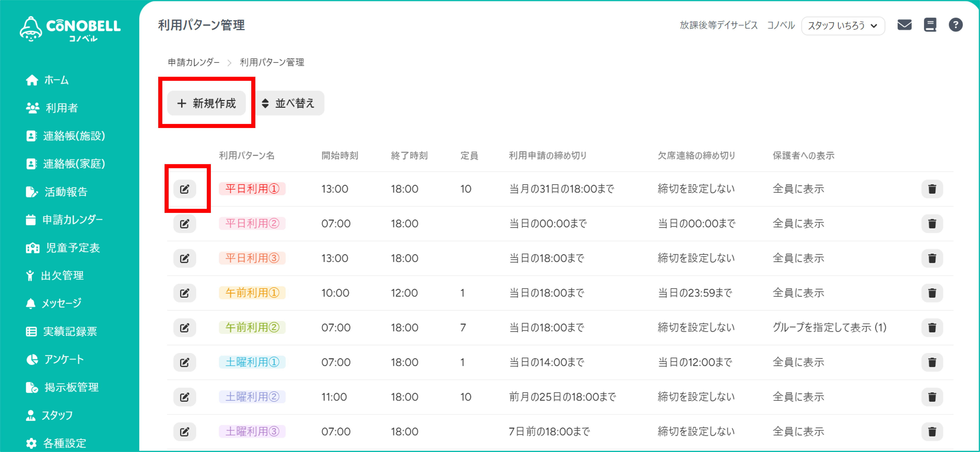980x452 pixels.
Task: Click the 定員 column header
Action: tap(469, 155)
